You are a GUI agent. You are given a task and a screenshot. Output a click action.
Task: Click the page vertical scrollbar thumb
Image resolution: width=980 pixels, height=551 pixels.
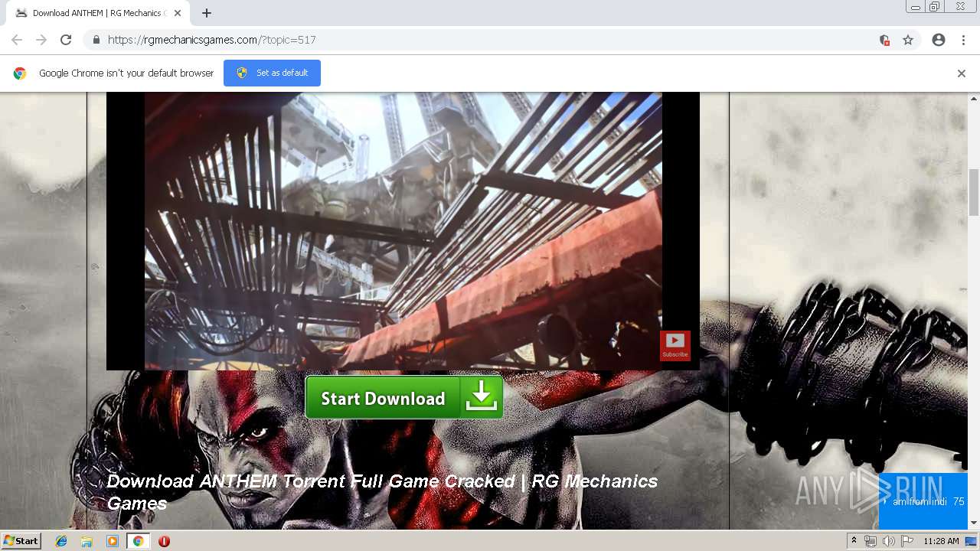tap(974, 192)
